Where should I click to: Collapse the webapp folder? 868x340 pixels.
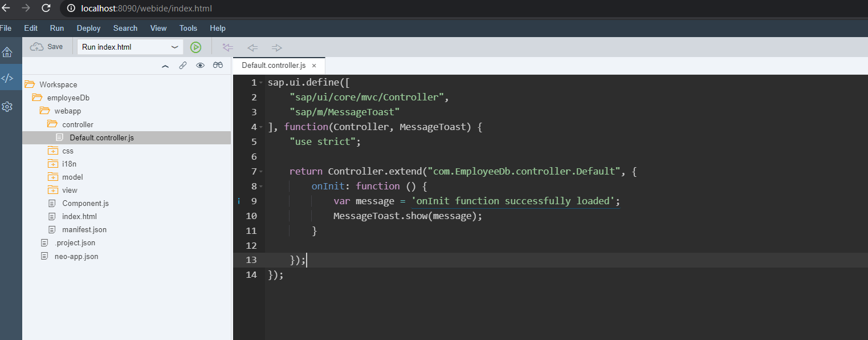point(44,111)
